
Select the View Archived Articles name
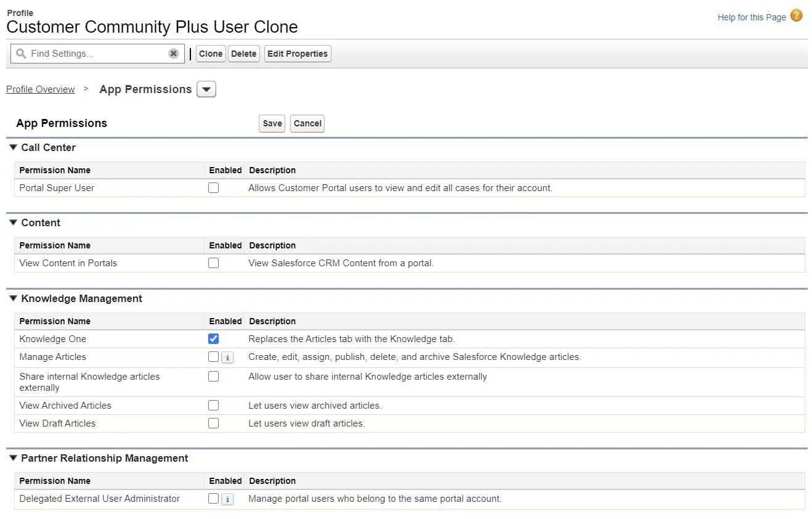coord(65,406)
